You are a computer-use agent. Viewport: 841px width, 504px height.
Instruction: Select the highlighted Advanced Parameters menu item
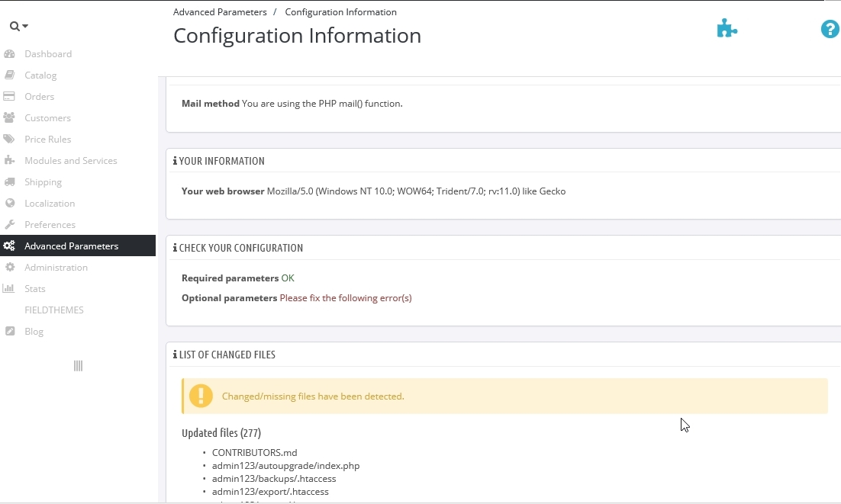pos(71,246)
